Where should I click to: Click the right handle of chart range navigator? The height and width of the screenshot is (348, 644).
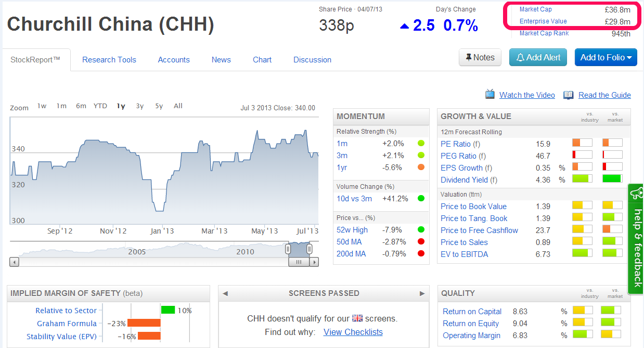tap(309, 249)
